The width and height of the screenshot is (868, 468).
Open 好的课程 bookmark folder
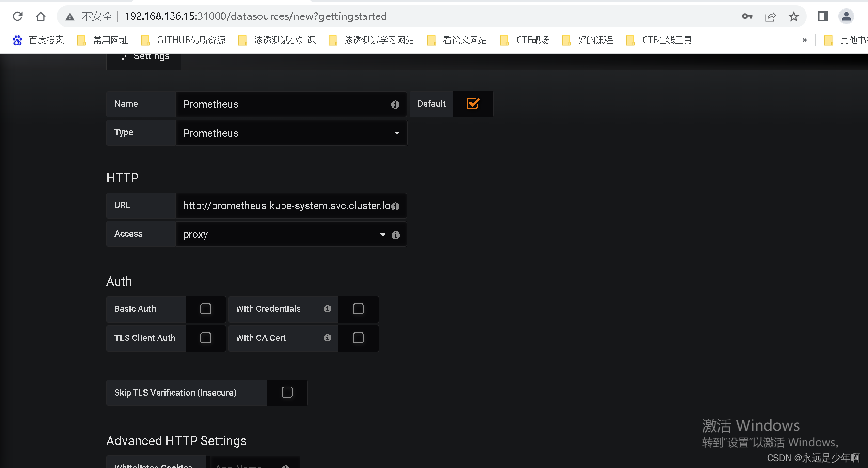[x=587, y=40]
